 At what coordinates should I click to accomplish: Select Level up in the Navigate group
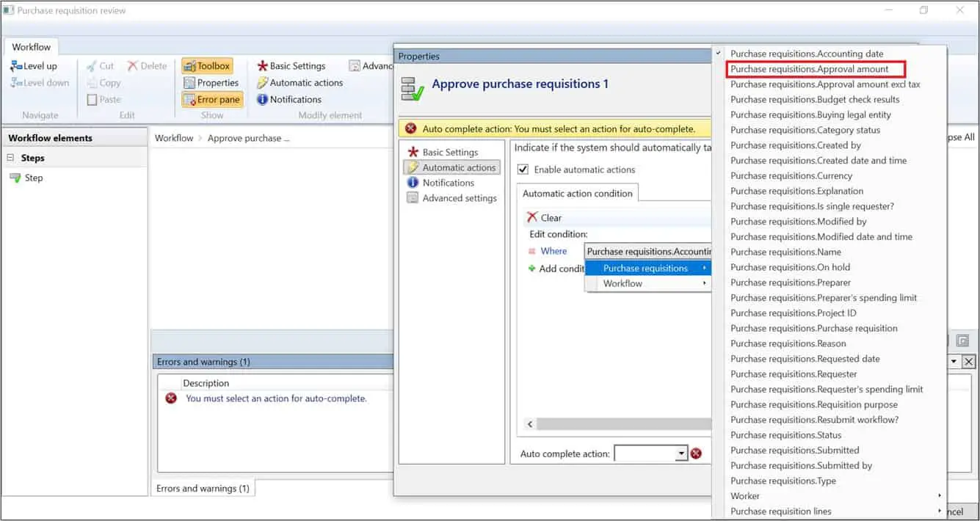34,65
